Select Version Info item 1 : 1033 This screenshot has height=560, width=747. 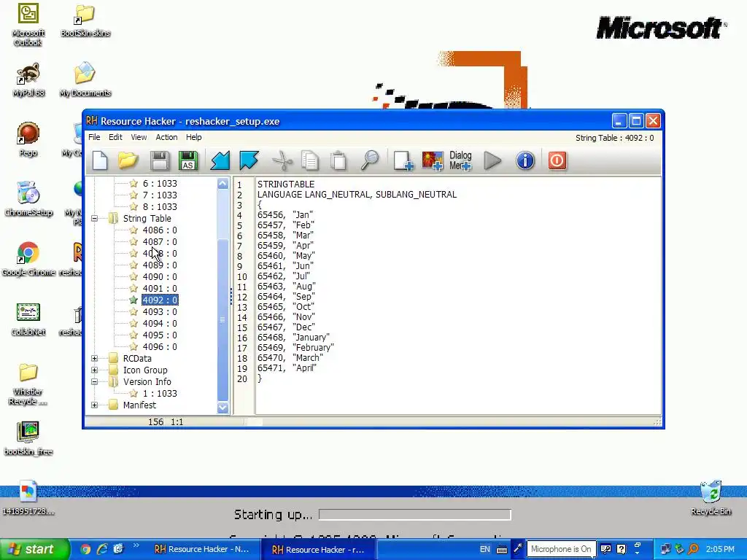160,393
